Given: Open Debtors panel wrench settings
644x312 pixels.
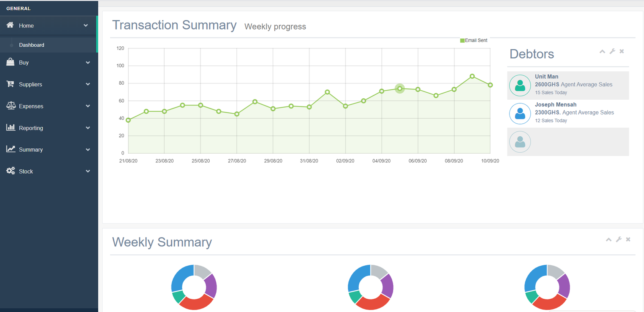Looking at the screenshot, I should [612, 51].
